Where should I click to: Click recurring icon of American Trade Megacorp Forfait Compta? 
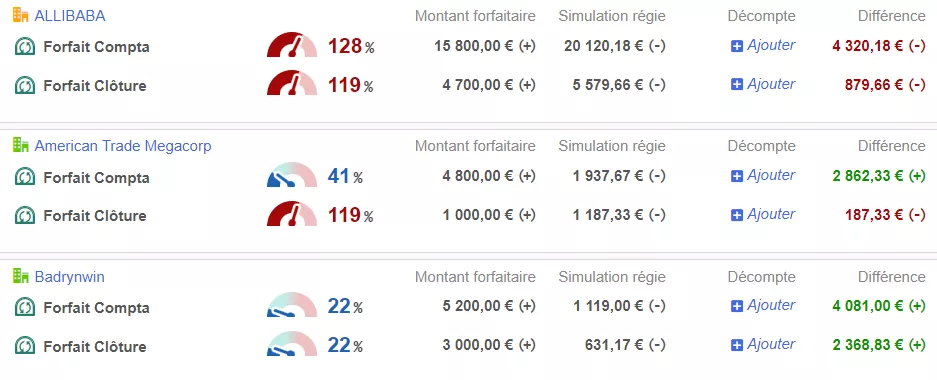click(25, 177)
